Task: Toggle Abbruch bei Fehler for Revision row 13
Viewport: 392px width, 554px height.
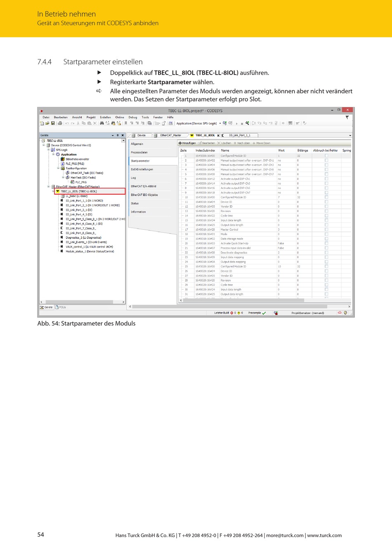Action: tap(326, 211)
